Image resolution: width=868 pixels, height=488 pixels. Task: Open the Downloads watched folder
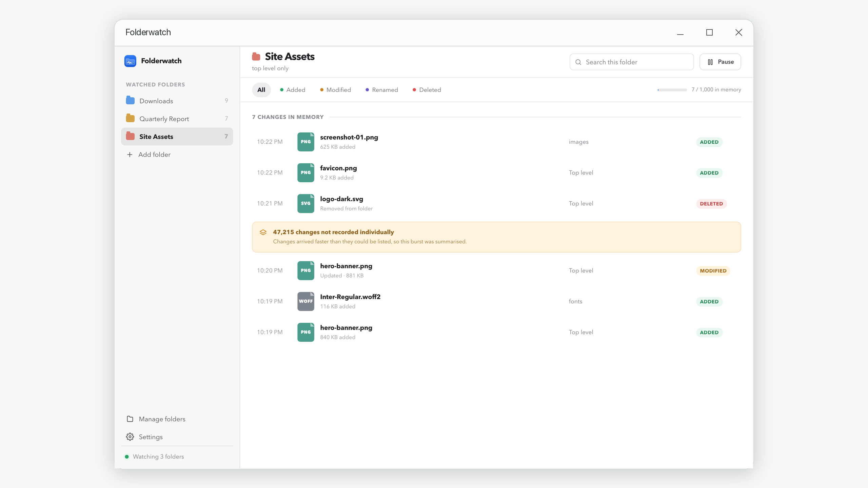click(x=177, y=101)
